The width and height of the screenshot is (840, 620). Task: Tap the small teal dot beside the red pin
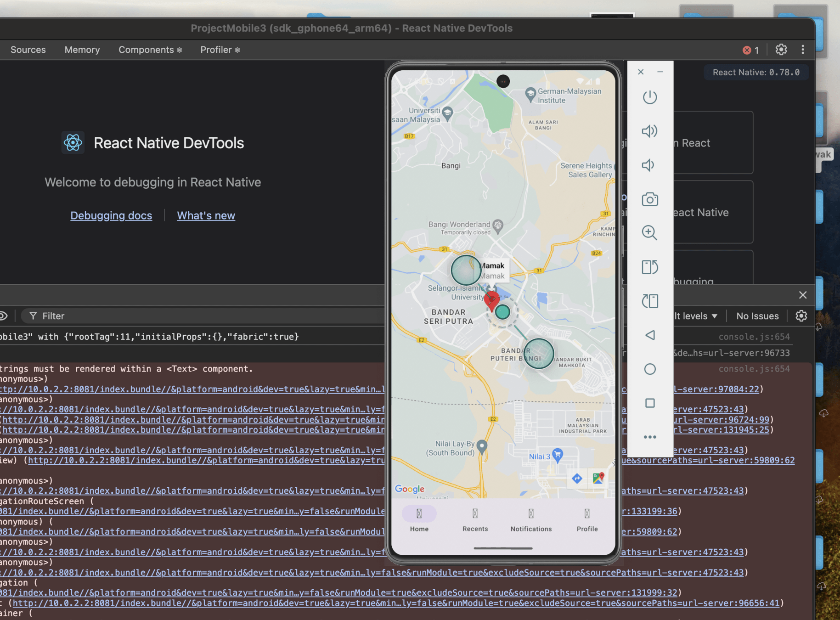tap(503, 312)
